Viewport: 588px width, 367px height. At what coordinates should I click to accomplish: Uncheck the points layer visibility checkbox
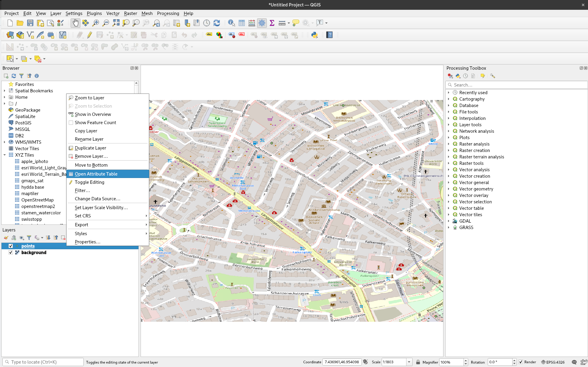coord(11,246)
